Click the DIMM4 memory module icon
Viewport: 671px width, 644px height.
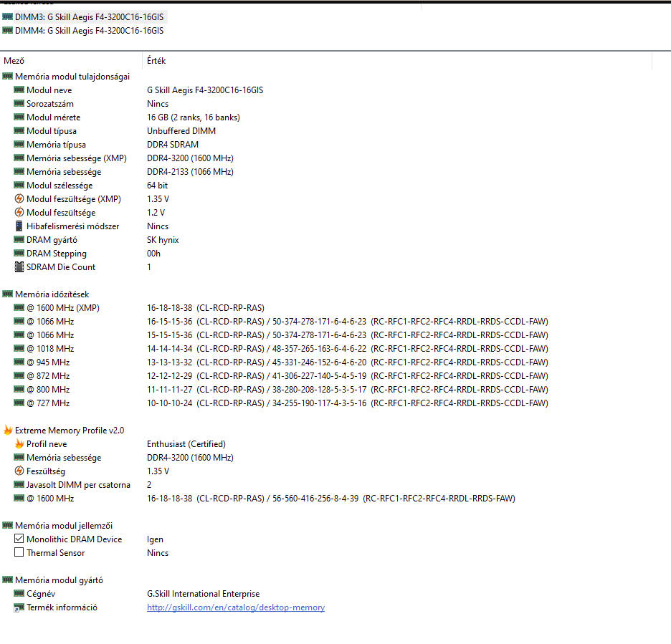tap(7, 30)
